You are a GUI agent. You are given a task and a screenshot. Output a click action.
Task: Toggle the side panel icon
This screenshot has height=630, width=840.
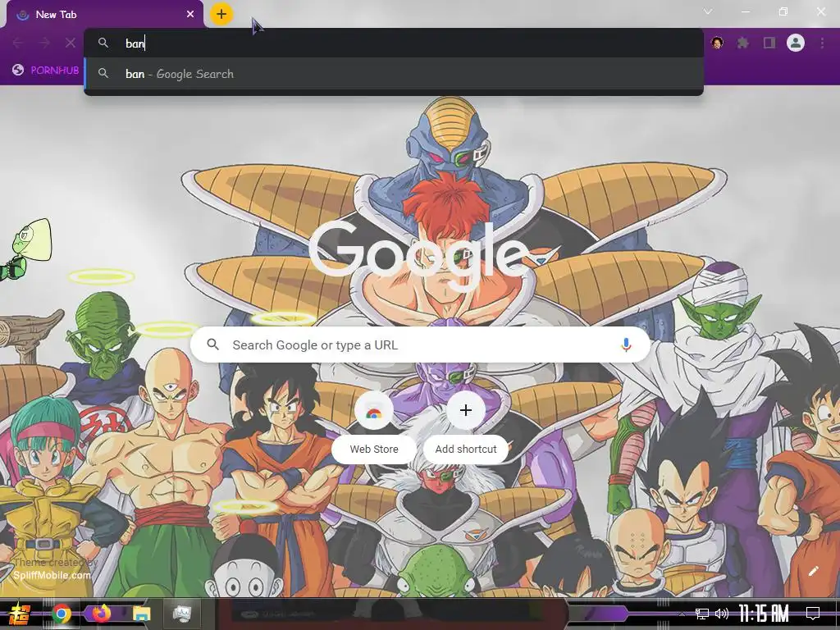pos(769,43)
